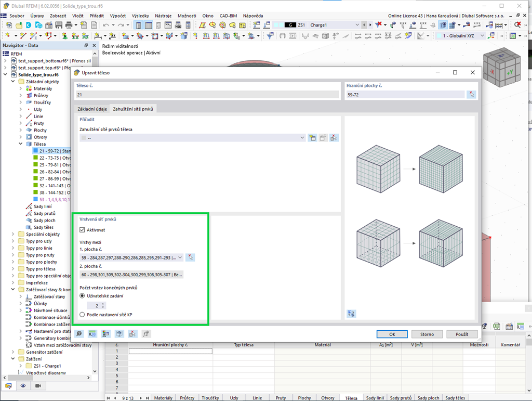
Task: Click the create new mesh refinement icon
Action: point(312,138)
